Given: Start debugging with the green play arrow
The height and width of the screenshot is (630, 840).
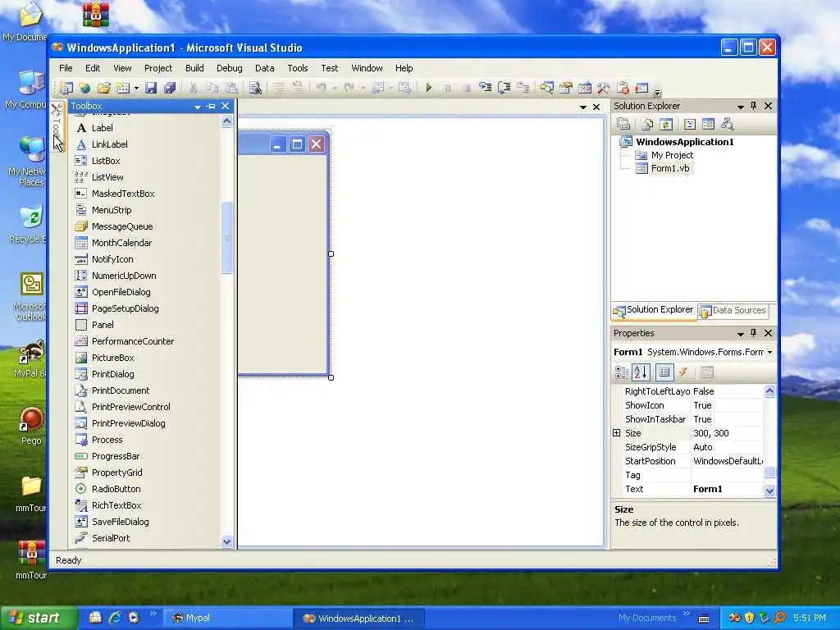Looking at the screenshot, I should click(428, 88).
